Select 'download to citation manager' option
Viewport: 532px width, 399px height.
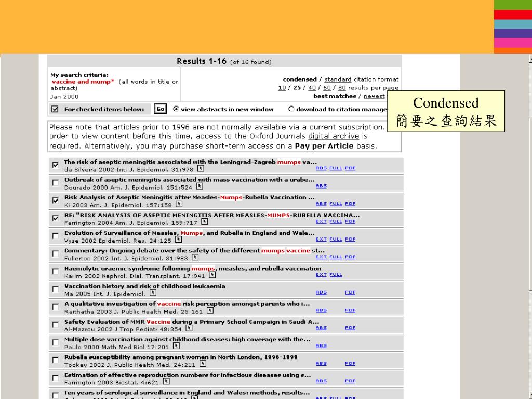click(291, 109)
